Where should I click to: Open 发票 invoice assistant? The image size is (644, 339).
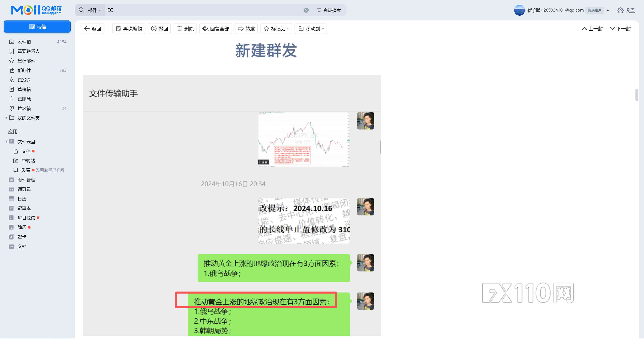(x=26, y=170)
